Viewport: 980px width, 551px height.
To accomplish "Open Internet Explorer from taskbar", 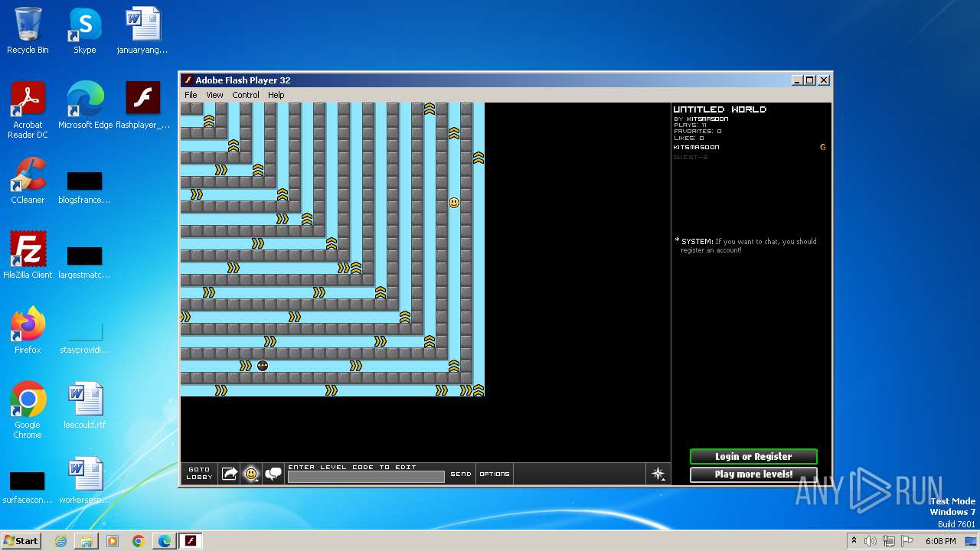I will (60, 541).
